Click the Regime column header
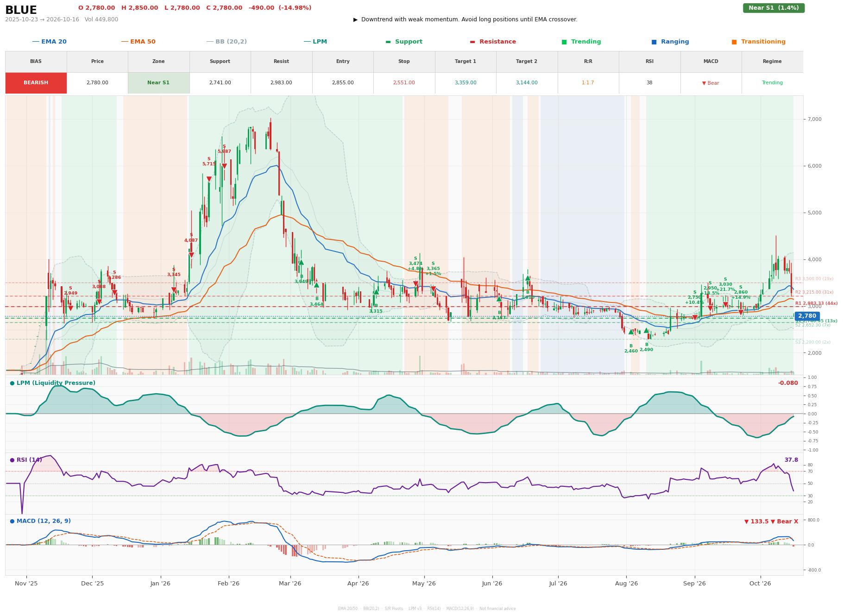 (772, 62)
